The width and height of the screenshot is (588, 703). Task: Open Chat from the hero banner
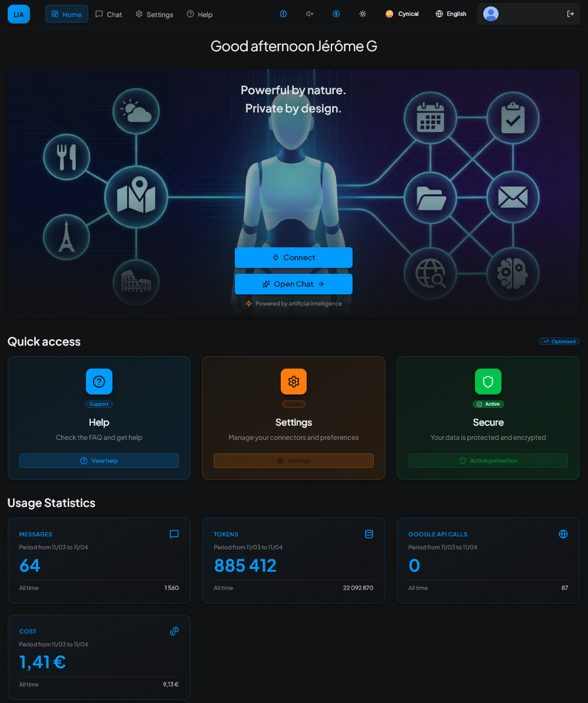(x=293, y=284)
